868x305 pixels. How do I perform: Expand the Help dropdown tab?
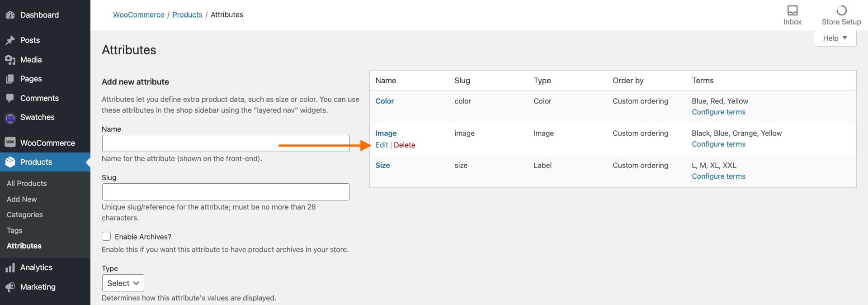(835, 38)
